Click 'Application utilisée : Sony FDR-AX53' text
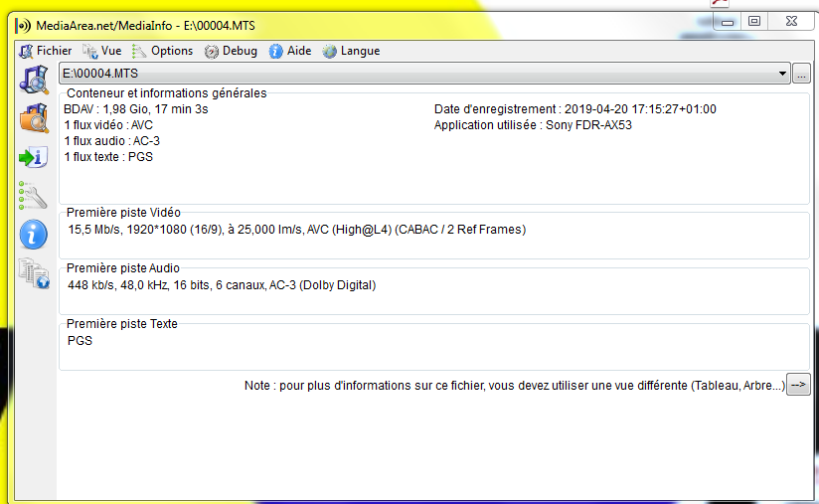The height and width of the screenshot is (504, 819). tap(533, 125)
